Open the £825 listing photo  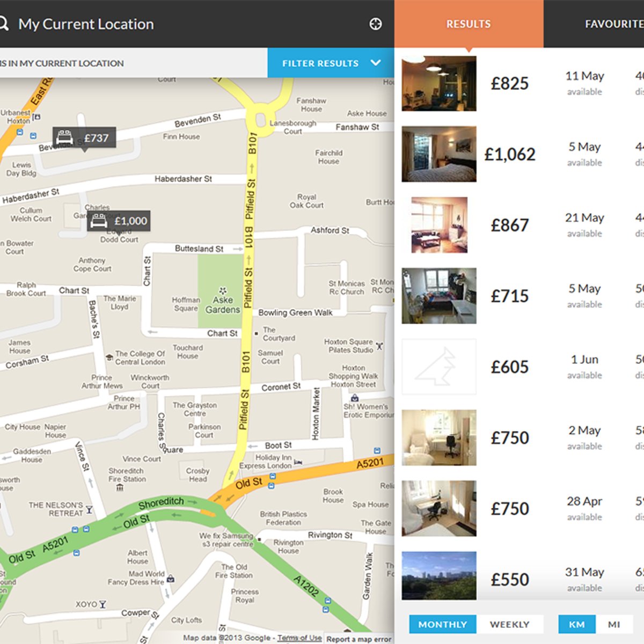[439, 84]
